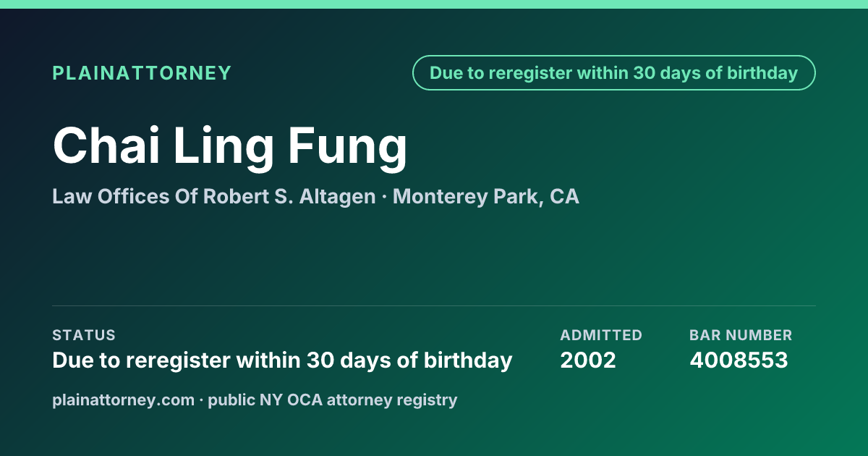Open Law Offices Of Robert S. Altagen

(x=214, y=197)
